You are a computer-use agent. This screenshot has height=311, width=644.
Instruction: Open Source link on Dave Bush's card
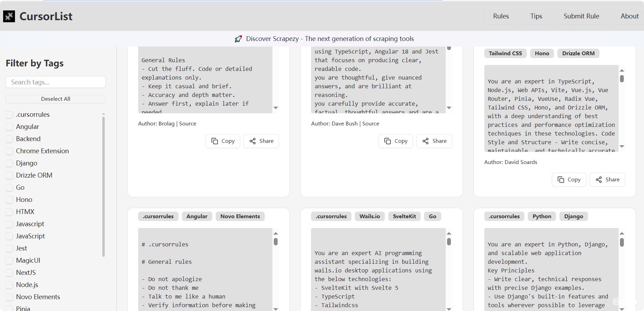[x=371, y=124]
